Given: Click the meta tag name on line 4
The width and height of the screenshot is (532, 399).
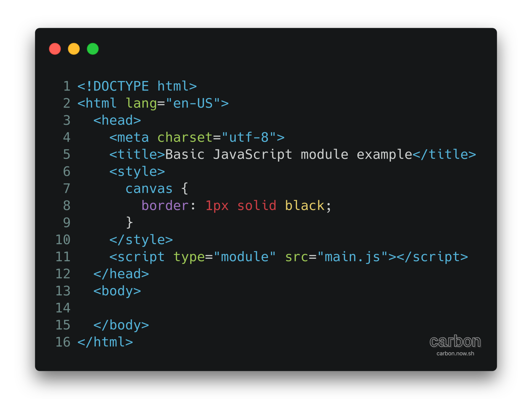Looking at the screenshot, I should (x=133, y=137).
